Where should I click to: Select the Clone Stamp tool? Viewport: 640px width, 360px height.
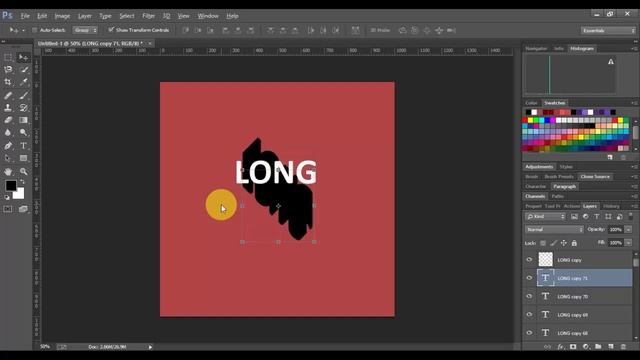8,108
